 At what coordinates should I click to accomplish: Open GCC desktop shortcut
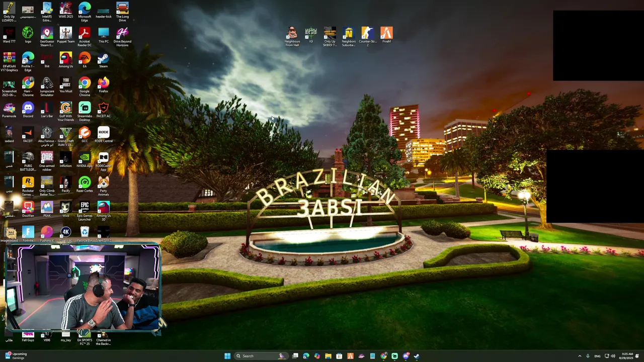[x=85, y=135]
